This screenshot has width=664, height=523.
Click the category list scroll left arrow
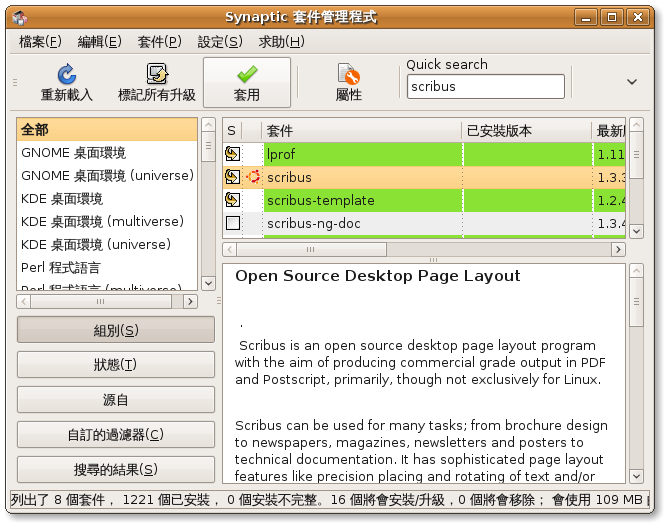pyautogui.click(x=24, y=302)
